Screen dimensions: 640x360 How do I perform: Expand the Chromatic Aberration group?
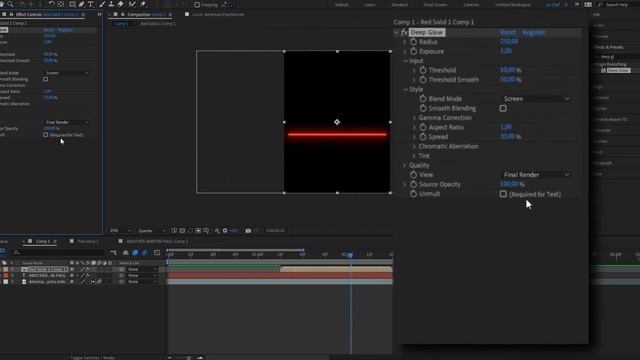click(x=415, y=147)
